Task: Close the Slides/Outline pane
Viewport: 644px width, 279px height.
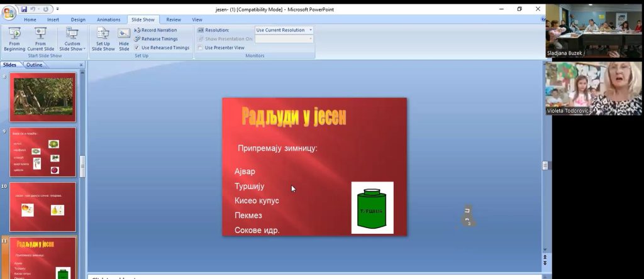Action: pos(80,65)
